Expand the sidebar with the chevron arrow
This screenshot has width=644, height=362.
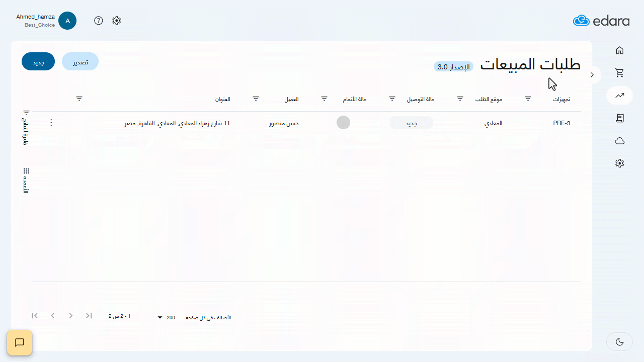[x=592, y=75]
